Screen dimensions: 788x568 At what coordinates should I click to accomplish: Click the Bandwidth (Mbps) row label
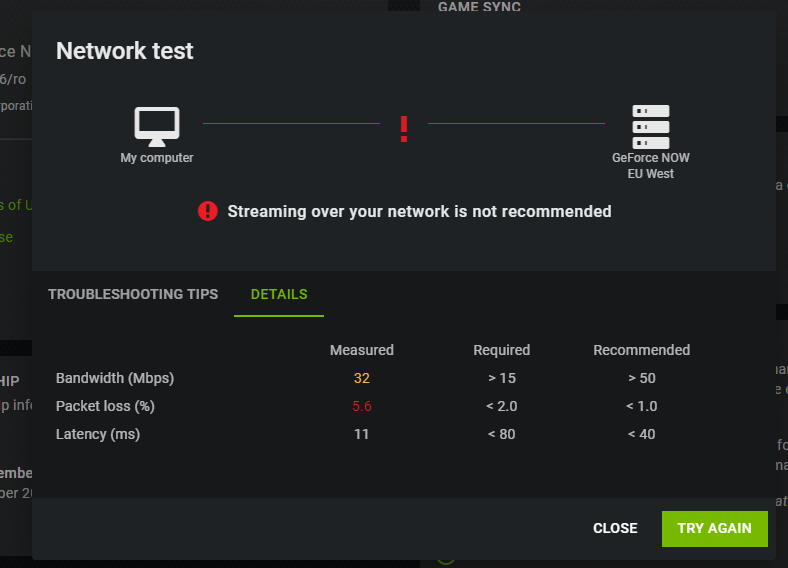tap(115, 378)
